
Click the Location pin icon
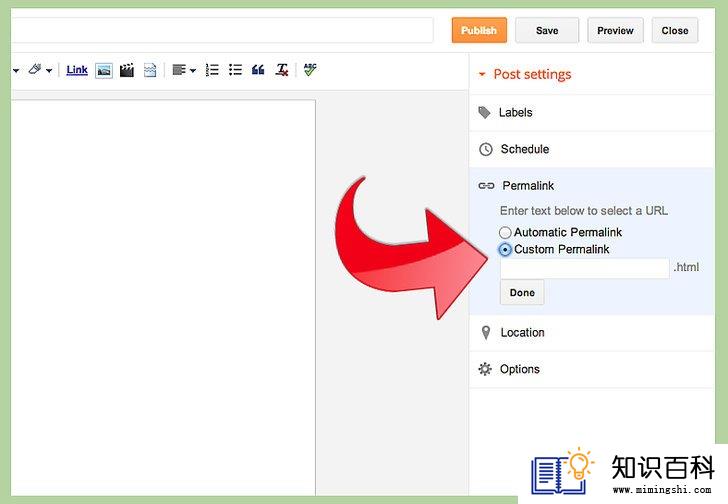pos(486,333)
